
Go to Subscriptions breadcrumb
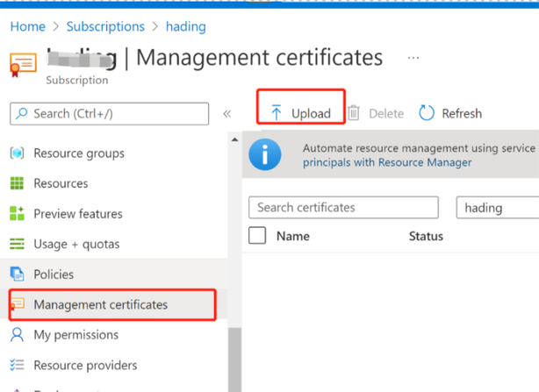(105, 26)
